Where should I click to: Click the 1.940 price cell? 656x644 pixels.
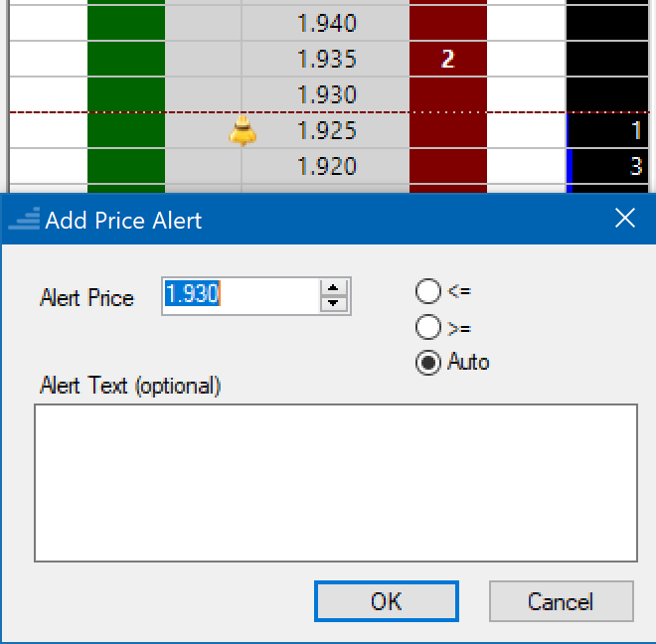tap(327, 23)
